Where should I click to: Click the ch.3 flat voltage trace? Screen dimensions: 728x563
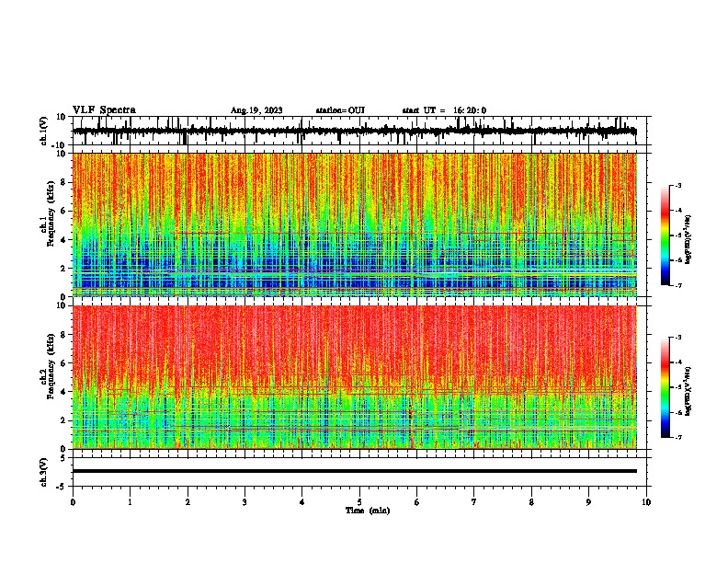pos(354,471)
